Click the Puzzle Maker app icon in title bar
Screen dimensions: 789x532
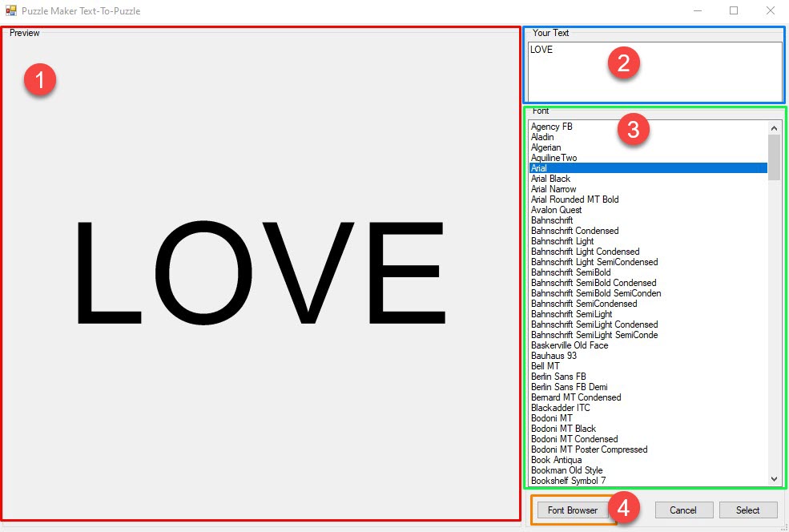(10, 10)
